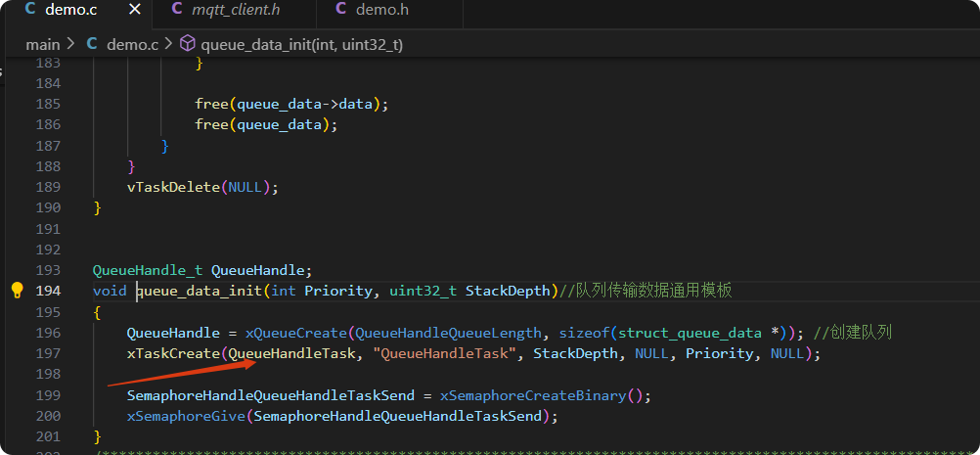Viewport: 980px width, 455px height.
Task: Click xTaskCreate on line 197
Action: coord(173,353)
